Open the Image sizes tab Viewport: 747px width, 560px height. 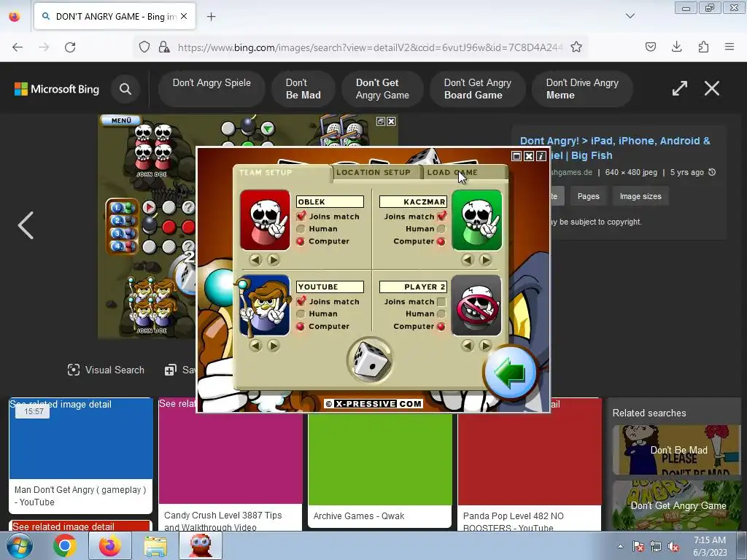[640, 196]
